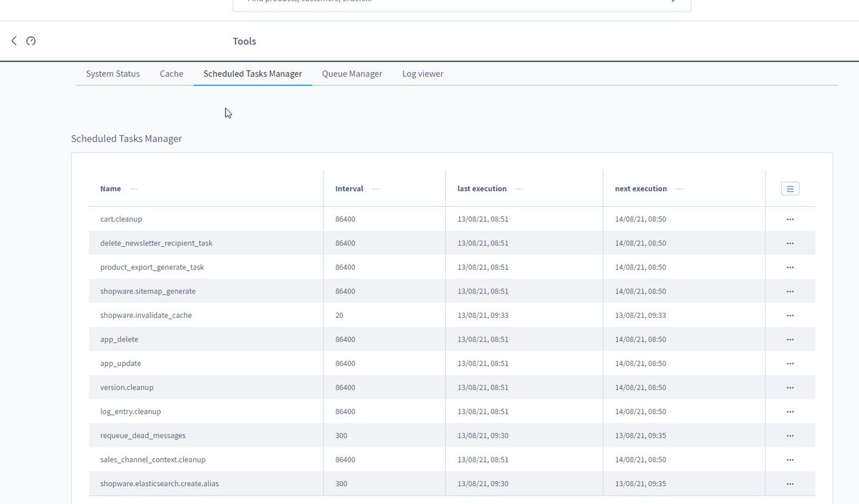The image size is (859, 504).
Task: Open the Cache tab
Action: coord(171,73)
